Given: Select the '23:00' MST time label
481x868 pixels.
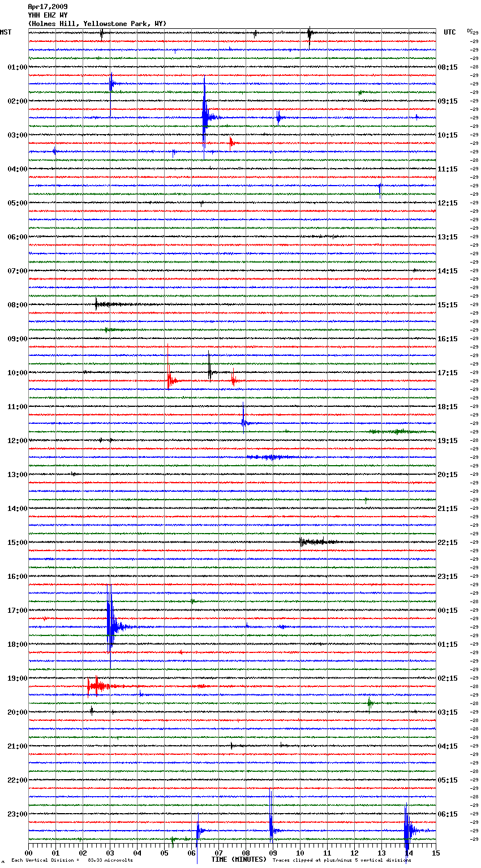Looking at the screenshot, I should tap(18, 814).
